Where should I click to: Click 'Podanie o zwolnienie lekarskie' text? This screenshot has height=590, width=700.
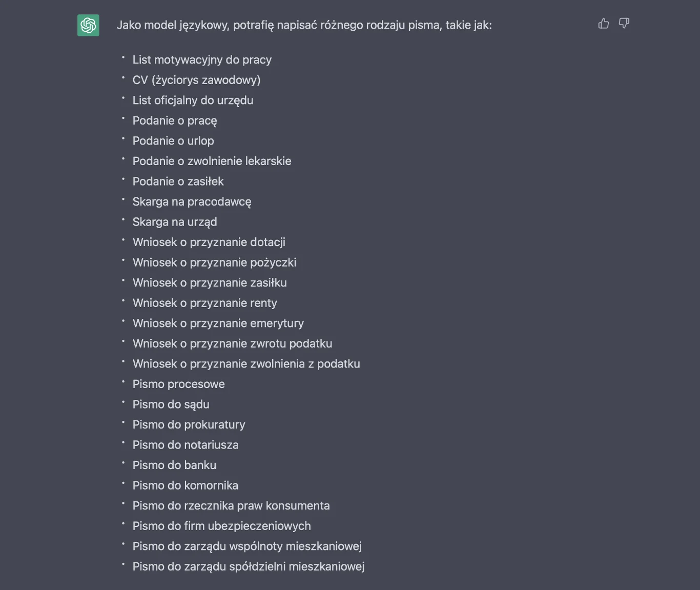pyautogui.click(x=212, y=161)
